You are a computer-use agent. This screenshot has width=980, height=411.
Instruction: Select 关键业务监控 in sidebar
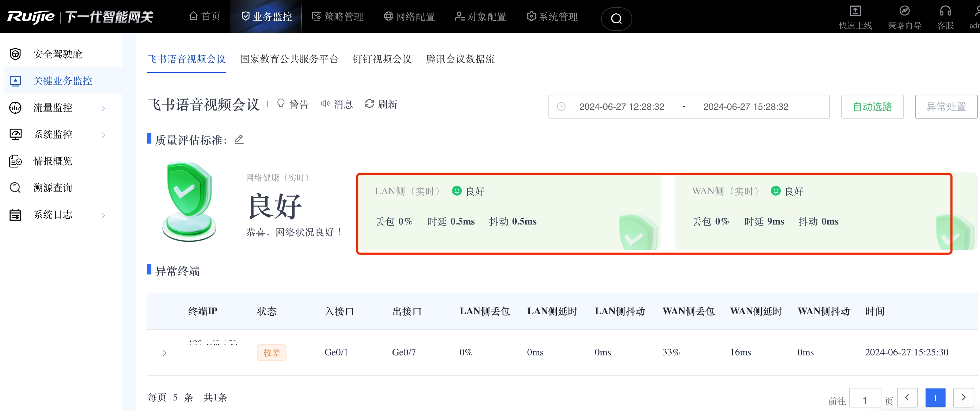[63, 81]
